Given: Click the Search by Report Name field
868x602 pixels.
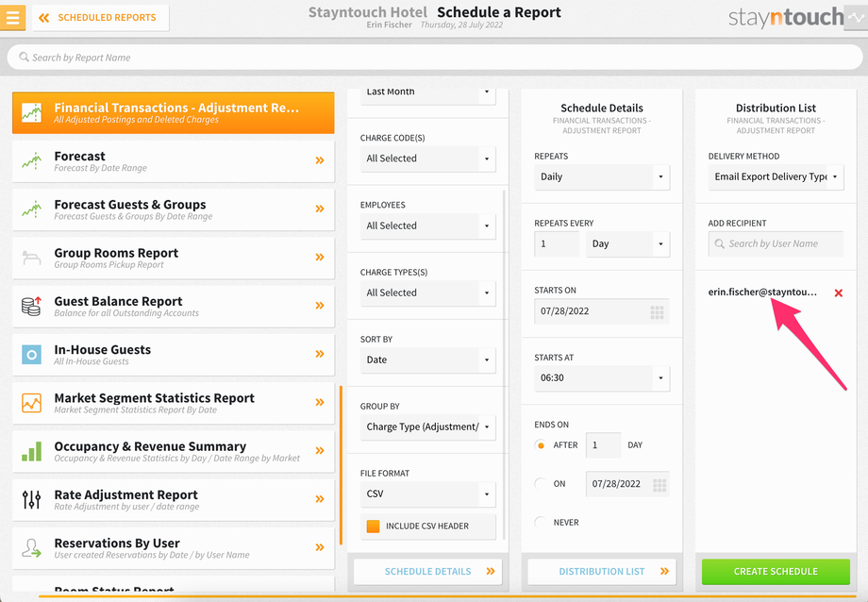Looking at the screenshot, I should (435, 57).
